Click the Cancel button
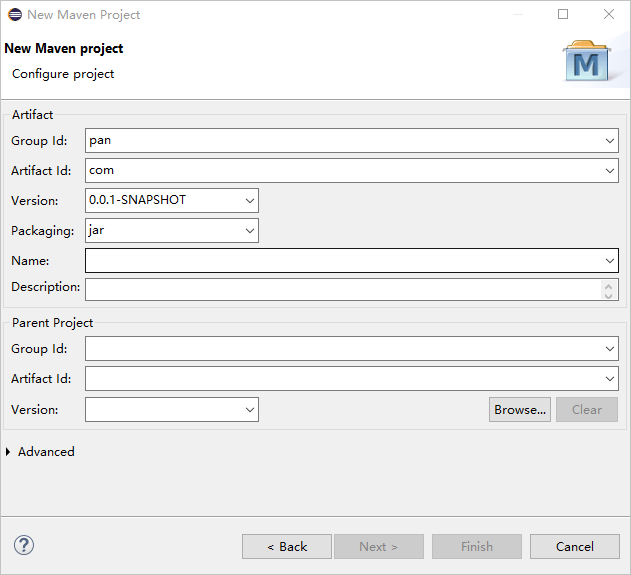Image resolution: width=631 pixels, height=575 pixels. click(x=575, y=546)
